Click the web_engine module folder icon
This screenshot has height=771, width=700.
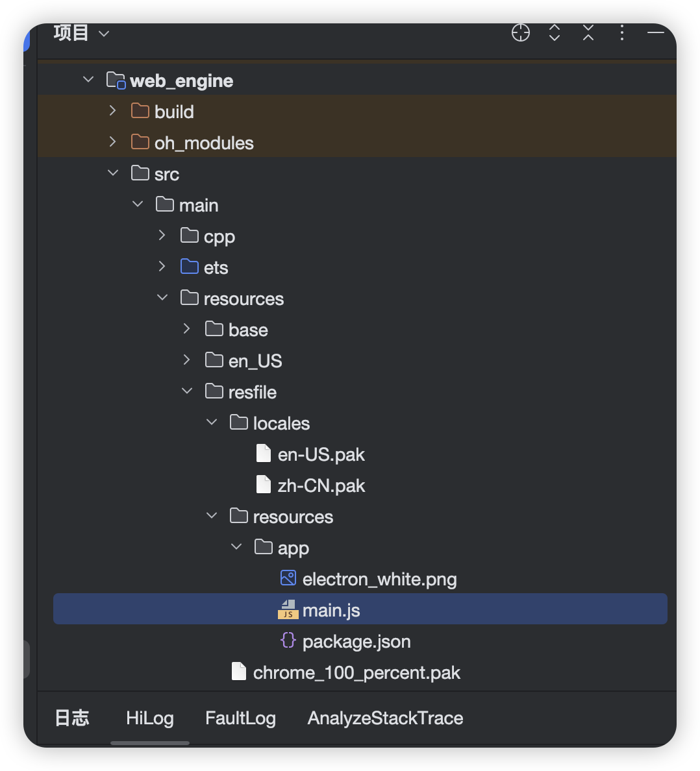coord(116,80)
